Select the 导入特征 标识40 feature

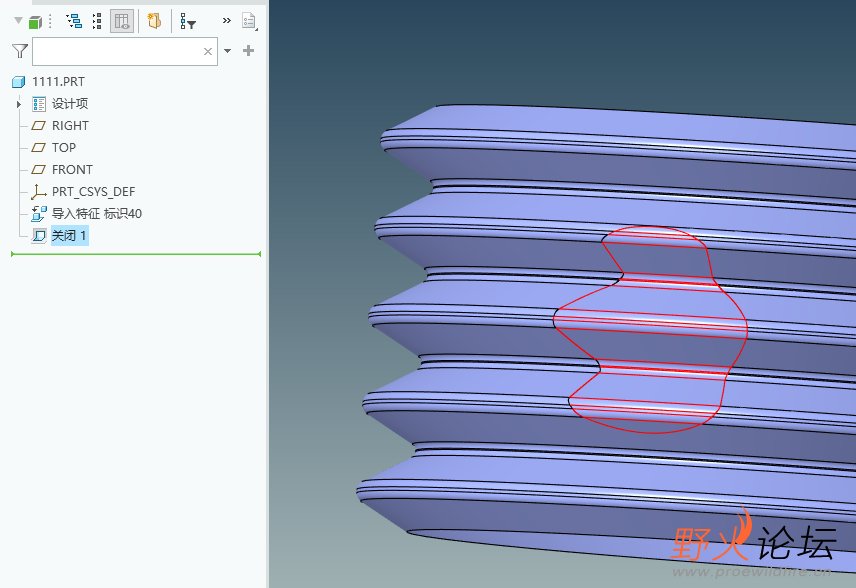[x=96, y=214]
